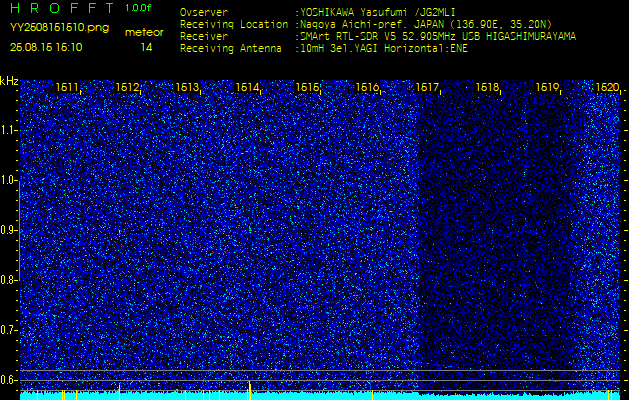The height and width of the screenshot is (400, 629).
Task: Click the 0.6 frequency axis label
Action: [x=7, y=380]
